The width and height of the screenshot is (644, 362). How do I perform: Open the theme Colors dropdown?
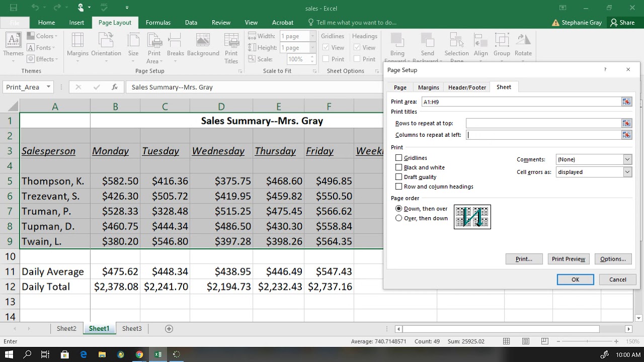42,36
